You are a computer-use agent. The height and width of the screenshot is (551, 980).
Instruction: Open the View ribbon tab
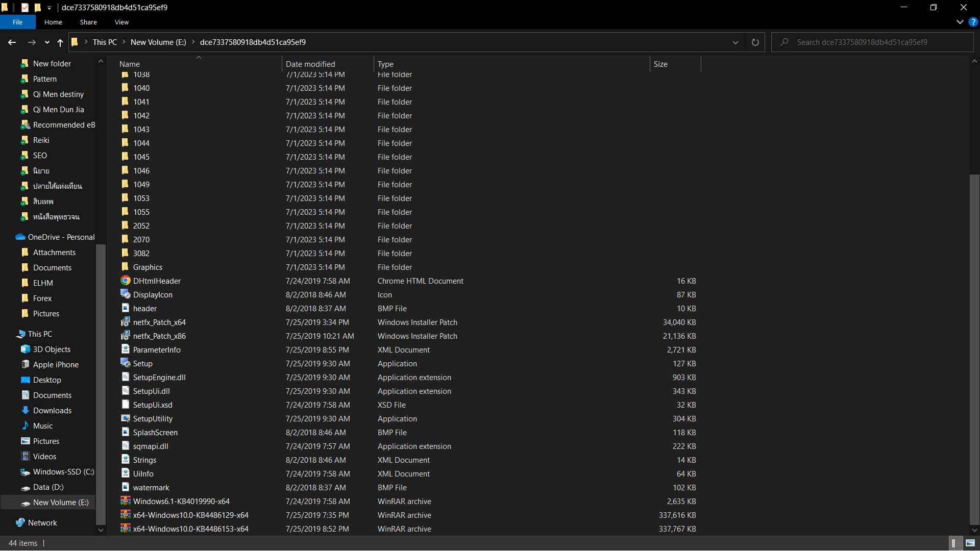pos(121,22)
